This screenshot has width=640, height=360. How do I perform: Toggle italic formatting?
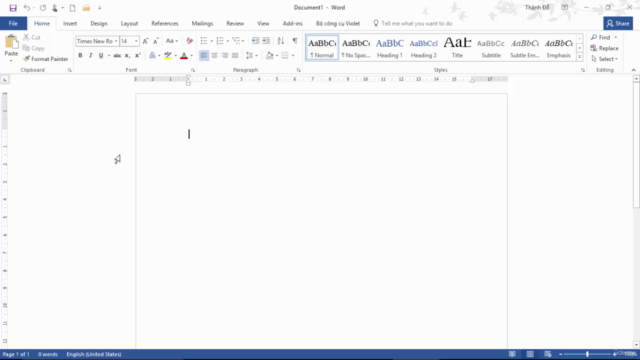pyautogui.click(x=91, y=56)
